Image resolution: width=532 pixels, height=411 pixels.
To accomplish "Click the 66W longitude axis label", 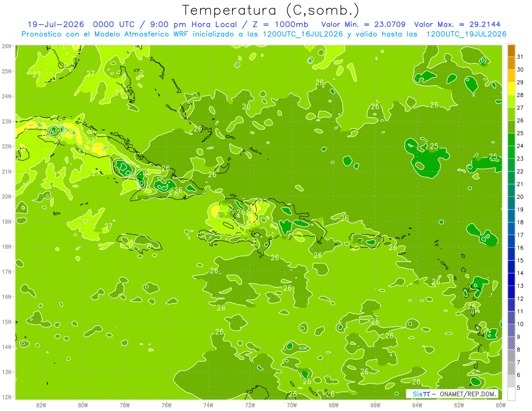I will [376, 405].
